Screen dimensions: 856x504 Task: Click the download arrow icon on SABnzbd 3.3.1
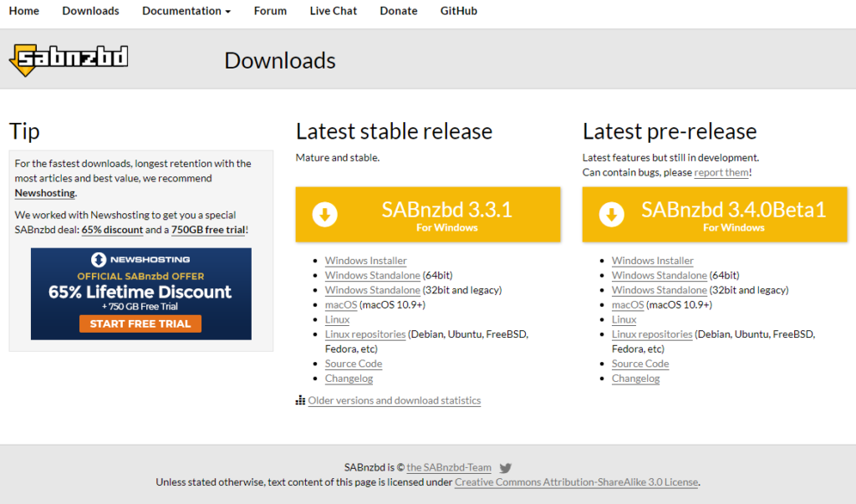(325, 214)
